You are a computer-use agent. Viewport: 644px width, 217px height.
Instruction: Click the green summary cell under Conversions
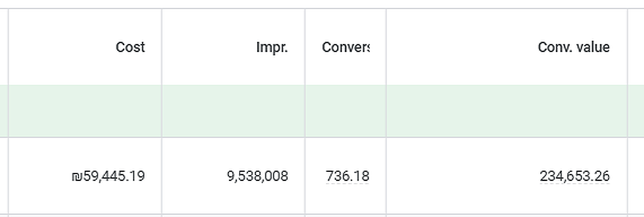(346, 111)
